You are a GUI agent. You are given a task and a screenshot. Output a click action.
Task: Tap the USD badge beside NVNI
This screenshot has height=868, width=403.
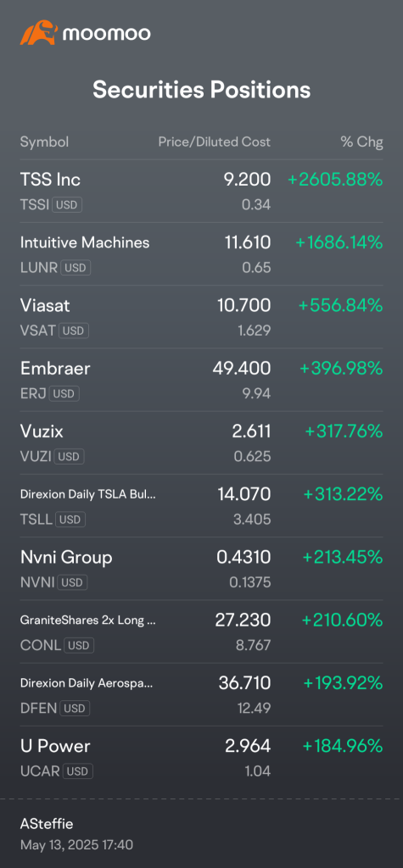pyautogui.click(x=72, y=582)
